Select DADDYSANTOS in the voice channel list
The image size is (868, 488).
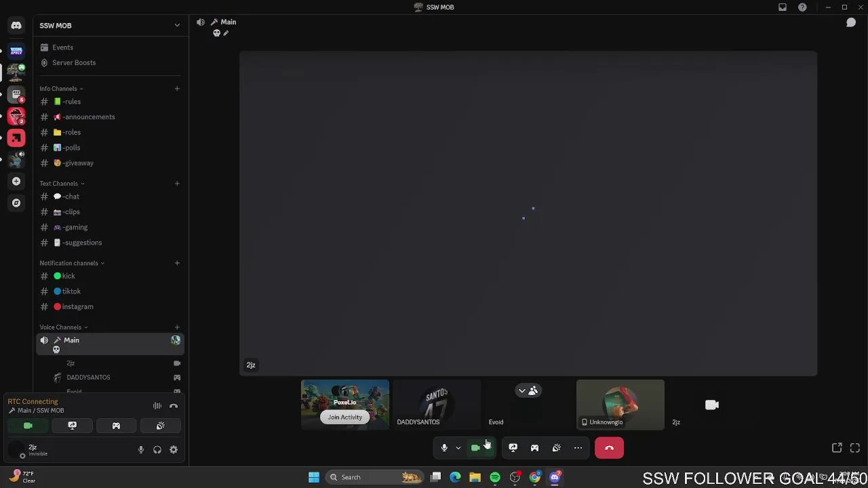(117, 378)
